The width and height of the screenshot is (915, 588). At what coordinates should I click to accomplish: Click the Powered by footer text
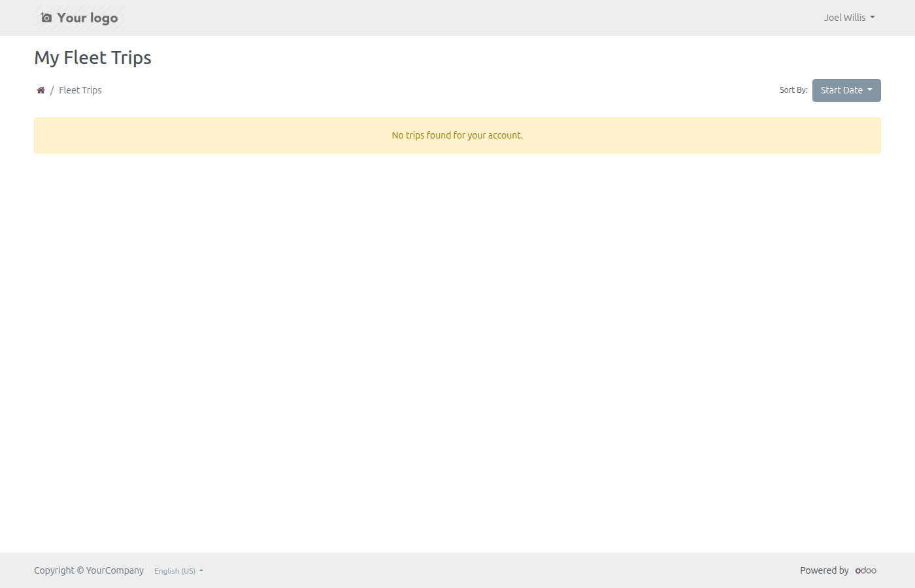pyautogui.click(x=824, y=570)
